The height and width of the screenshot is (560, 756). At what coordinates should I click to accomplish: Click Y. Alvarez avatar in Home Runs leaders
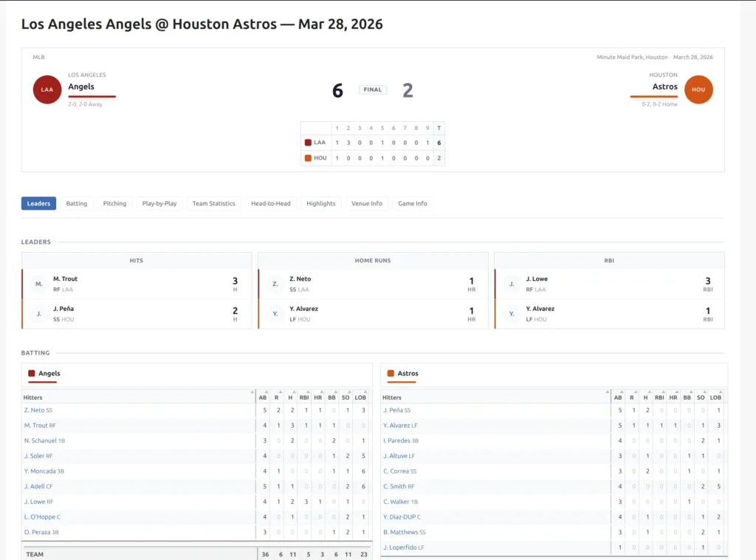pos(275,314)
